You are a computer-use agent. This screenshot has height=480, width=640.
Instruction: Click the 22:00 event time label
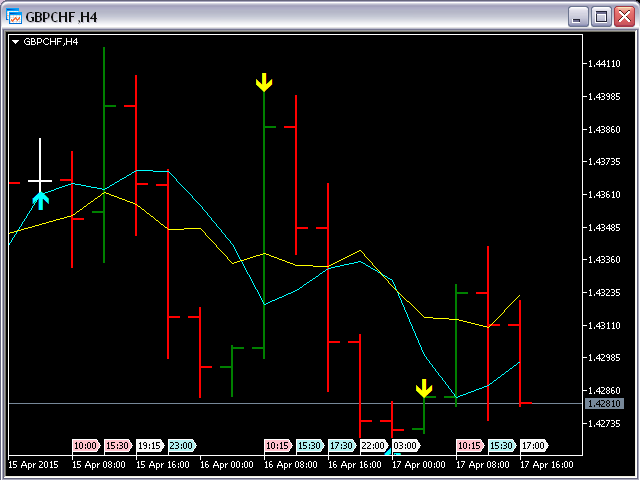tap(374, 445)
